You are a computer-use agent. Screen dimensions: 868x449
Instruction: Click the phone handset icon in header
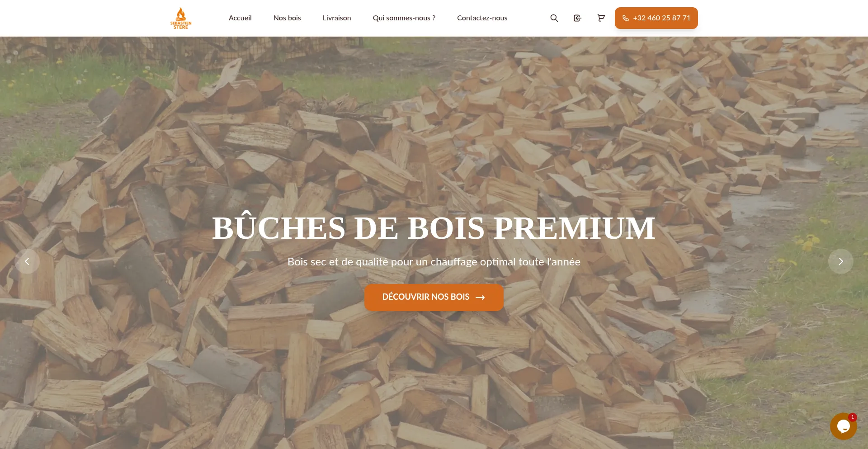(x=626, y=18)
